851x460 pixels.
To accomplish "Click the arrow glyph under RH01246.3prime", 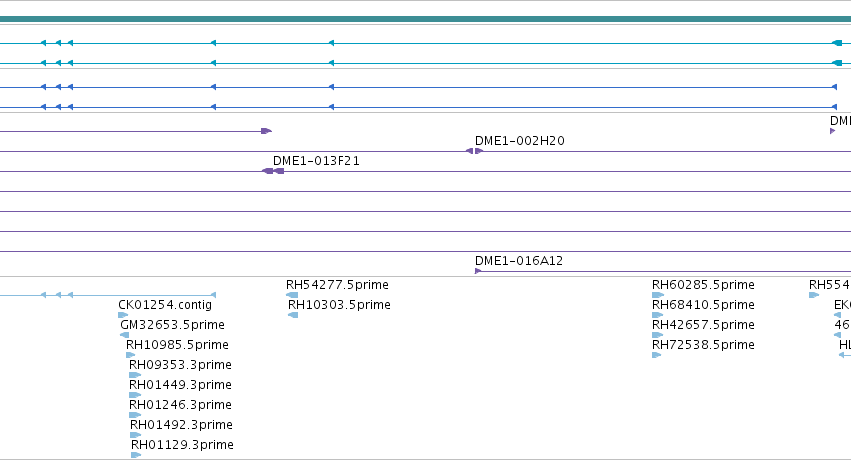I will point(135,415).
